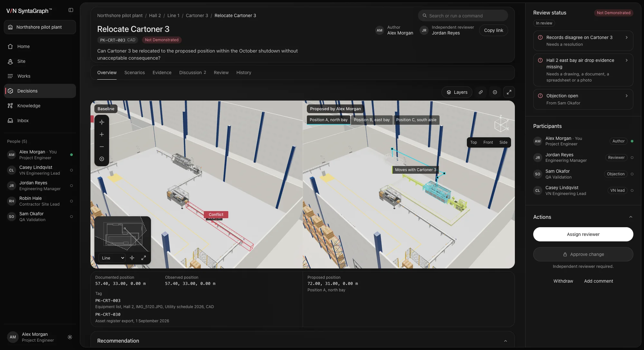Open the Discussion tab
The height and width of the screenshot is (350, 644).
click(x=193, y=73)
